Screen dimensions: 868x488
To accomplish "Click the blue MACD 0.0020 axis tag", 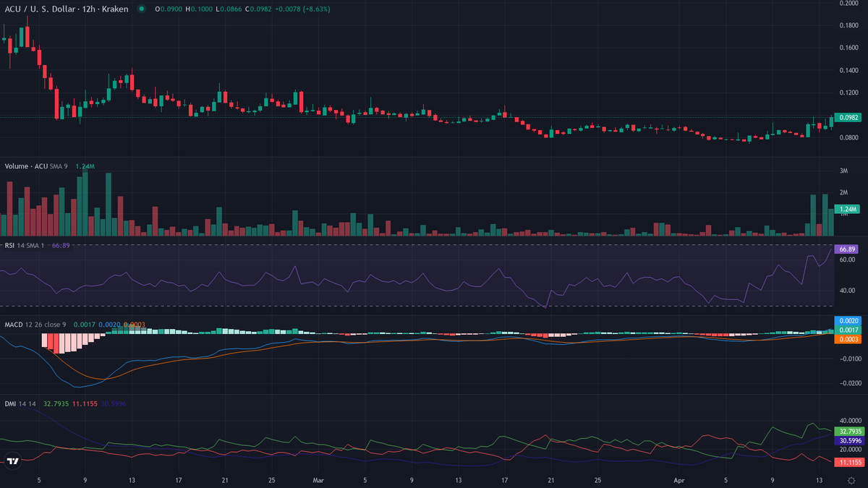I will click(847, 320).
